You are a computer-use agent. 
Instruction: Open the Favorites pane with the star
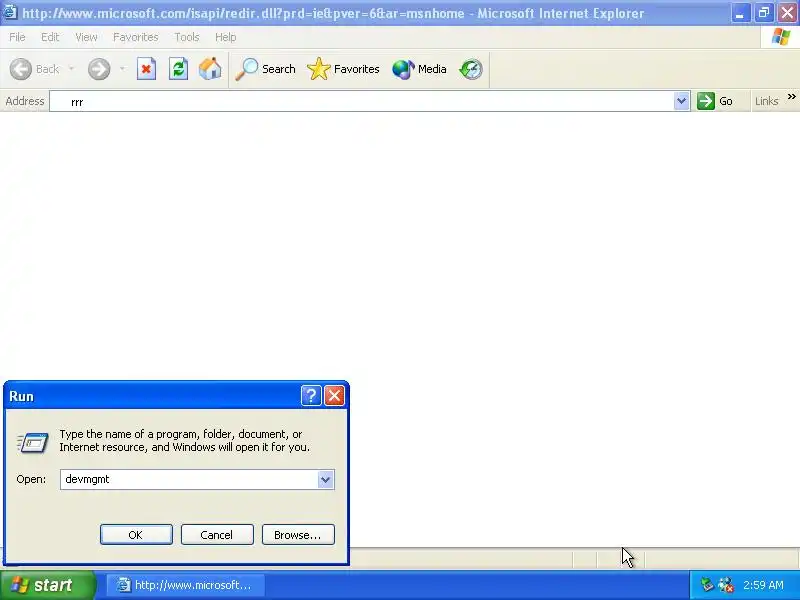pyautogui.click(x=343, y=69)
